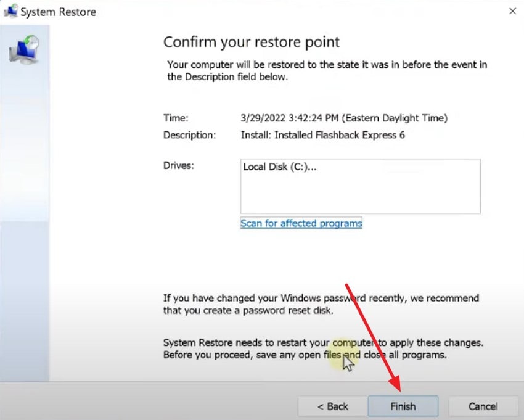Viewport: 524px width, 420px height.
Task: Click the Drives: field label
Action: (178, 165)
